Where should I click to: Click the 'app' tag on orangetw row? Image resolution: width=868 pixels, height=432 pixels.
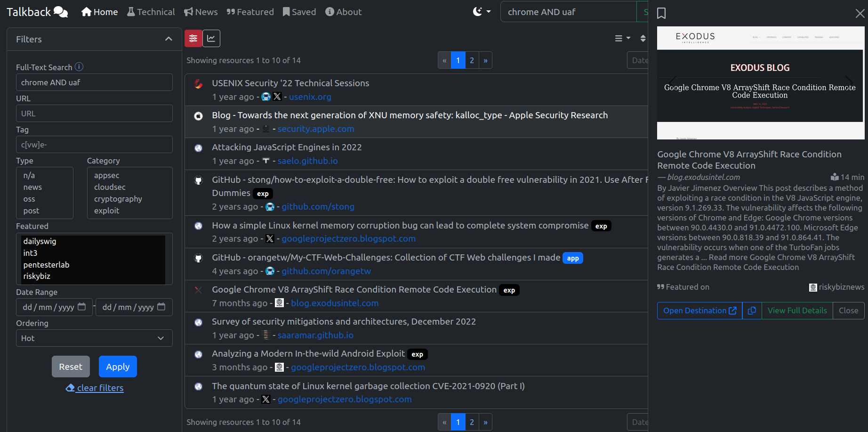[573, 258]
